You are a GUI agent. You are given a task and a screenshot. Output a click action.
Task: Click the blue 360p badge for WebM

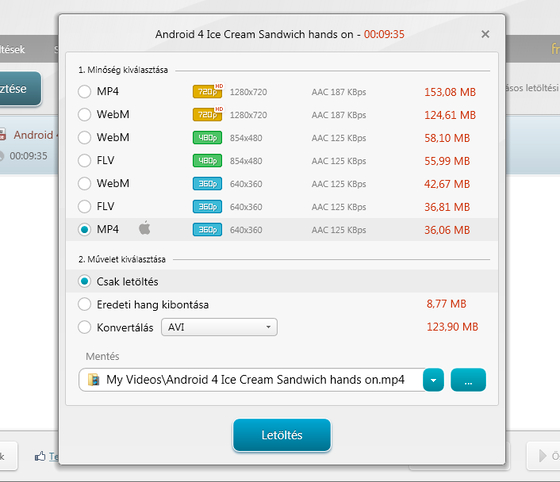pos(207,184)
